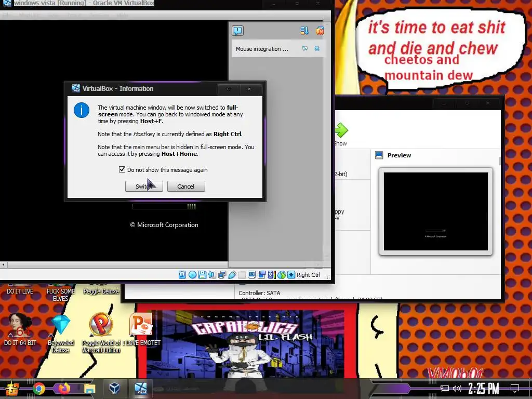
Task: Switch to the Vista VM taskbar button
Action: tap(140, 388)
